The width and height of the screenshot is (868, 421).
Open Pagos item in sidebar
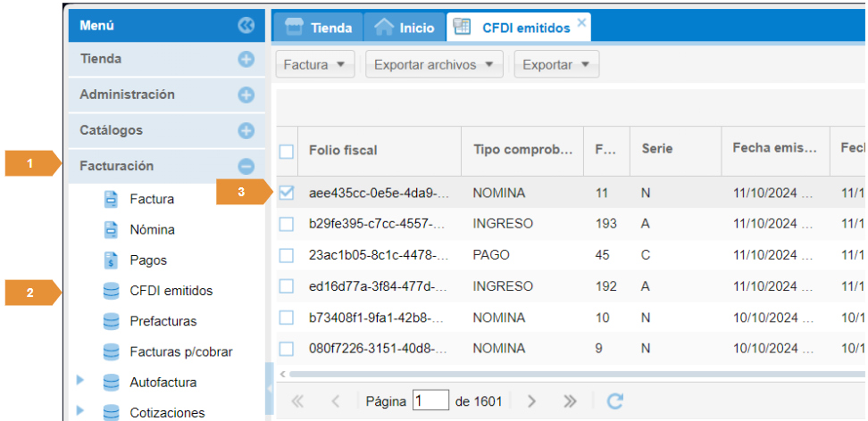(147, 260)
